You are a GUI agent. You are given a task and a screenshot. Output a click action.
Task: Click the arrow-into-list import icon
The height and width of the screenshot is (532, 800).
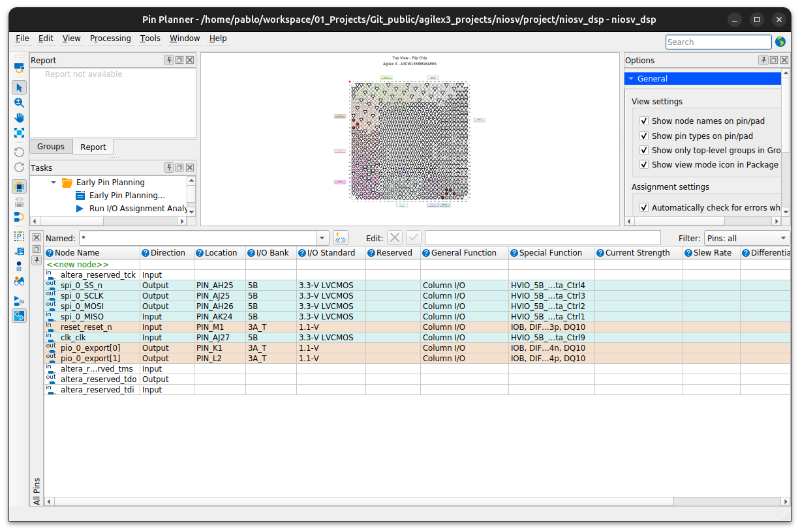point(19,251)
